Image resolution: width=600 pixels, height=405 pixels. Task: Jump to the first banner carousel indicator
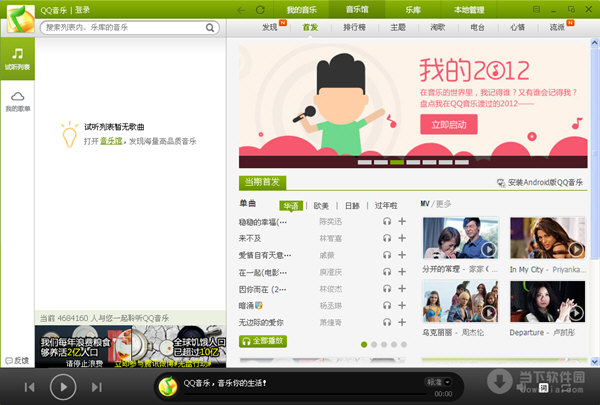coord(365,162)
